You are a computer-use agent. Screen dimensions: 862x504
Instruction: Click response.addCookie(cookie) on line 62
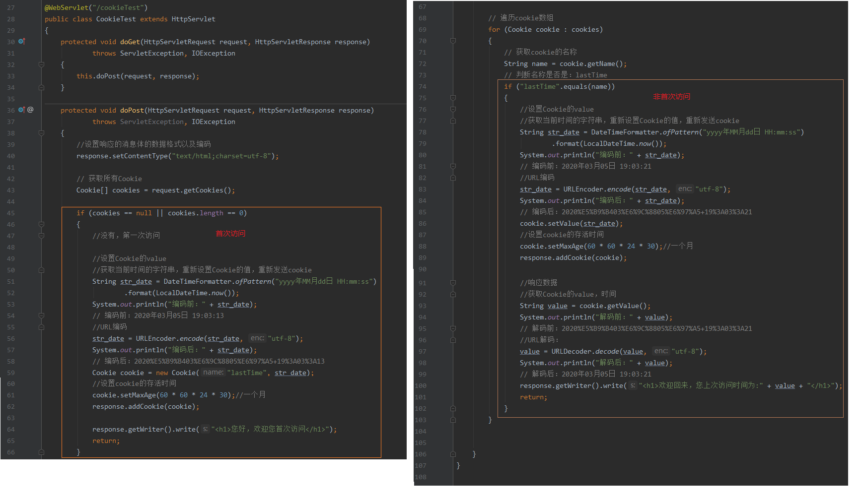point(144,406)
